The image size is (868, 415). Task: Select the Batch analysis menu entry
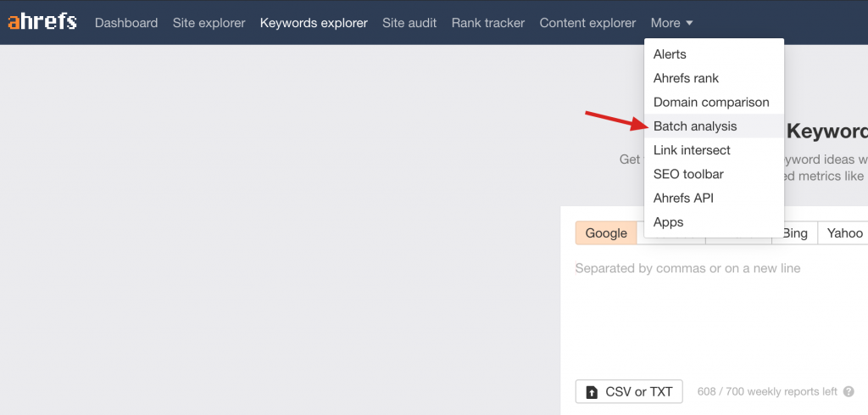pos(695,126)
